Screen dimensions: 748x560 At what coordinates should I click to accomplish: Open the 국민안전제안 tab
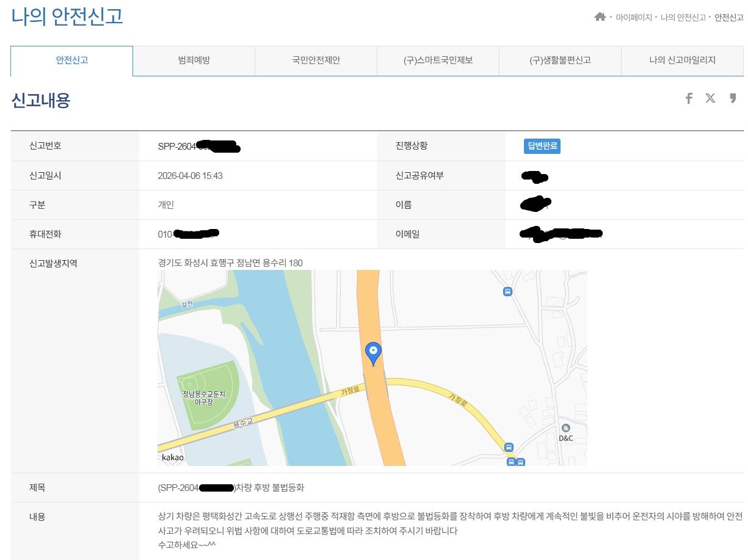[316, 61]
